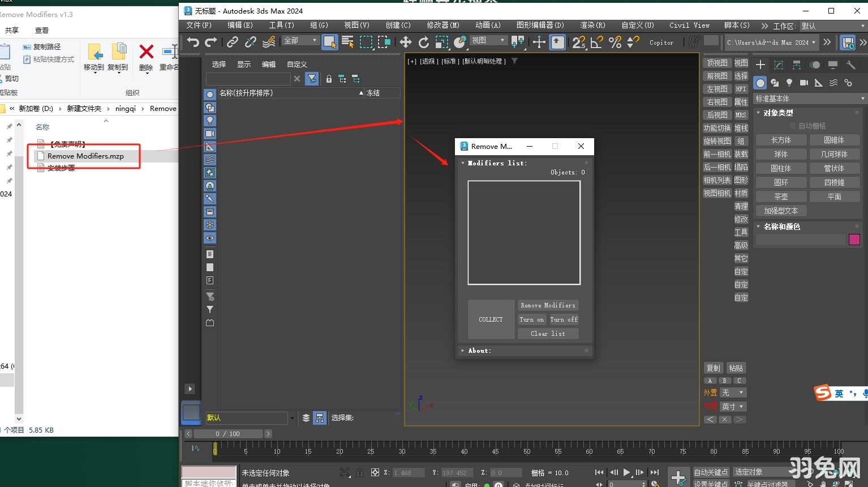Create a teapot with the 茶壶 button
The image size is (868, 487).
781,196
